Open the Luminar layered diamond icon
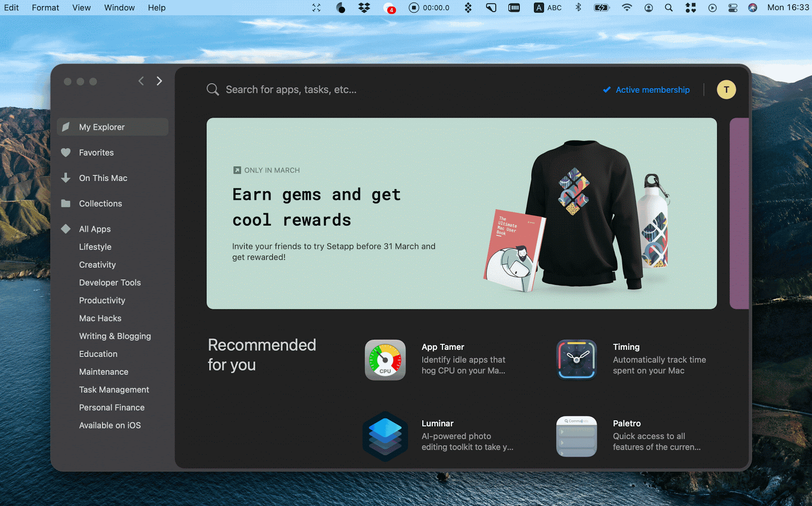This screenshot has width=812, height=506. point(385,436)
